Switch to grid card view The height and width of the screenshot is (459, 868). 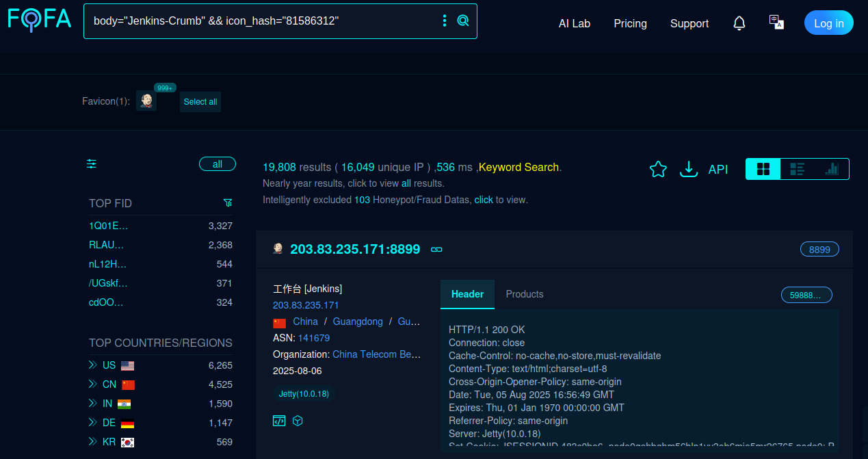click(x=763, y=169)
